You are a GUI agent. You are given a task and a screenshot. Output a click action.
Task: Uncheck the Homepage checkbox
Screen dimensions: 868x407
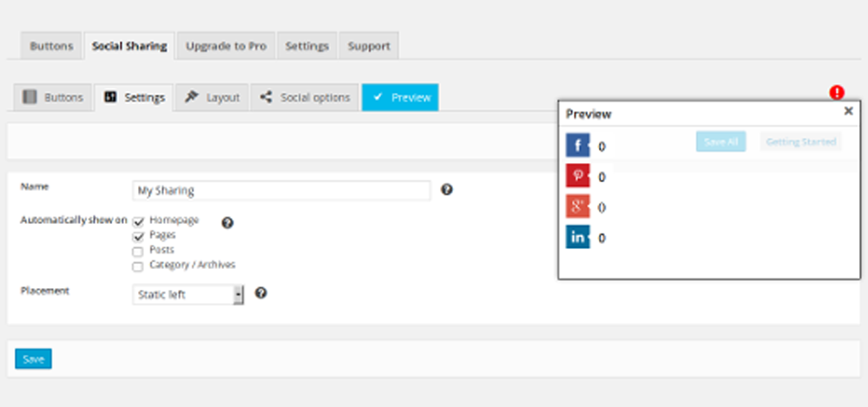point(138,222)
